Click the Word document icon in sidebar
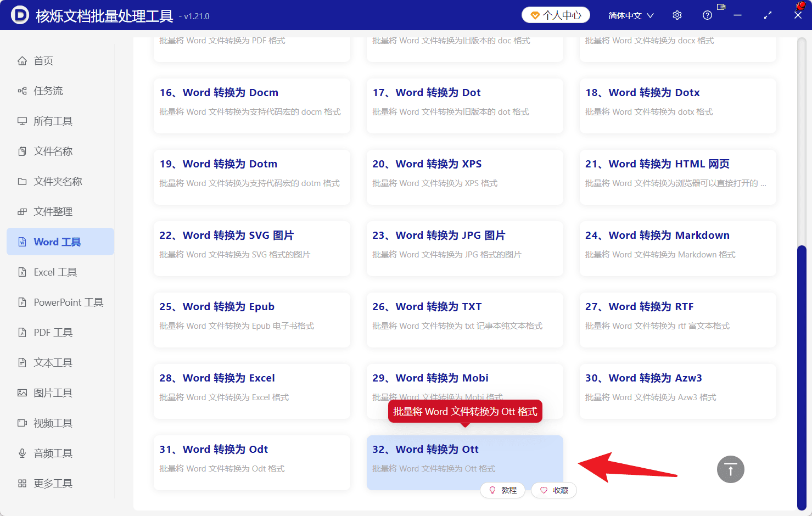 tap(22, 242)
